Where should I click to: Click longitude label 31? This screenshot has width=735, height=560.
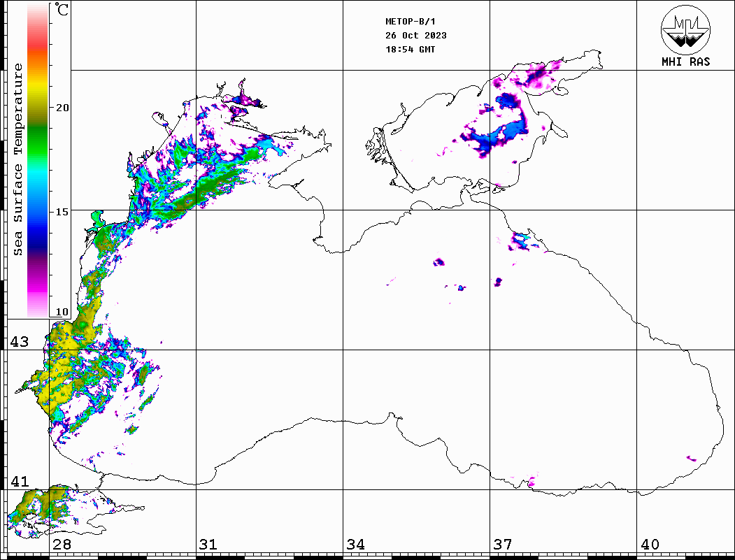coord(208,545)
